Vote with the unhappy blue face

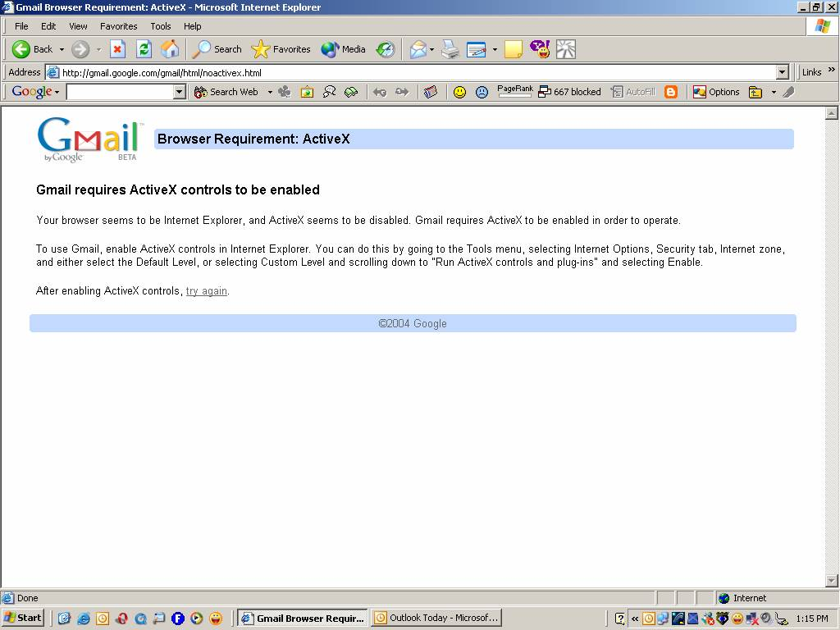pyautogui.click(x=482, y=92)
